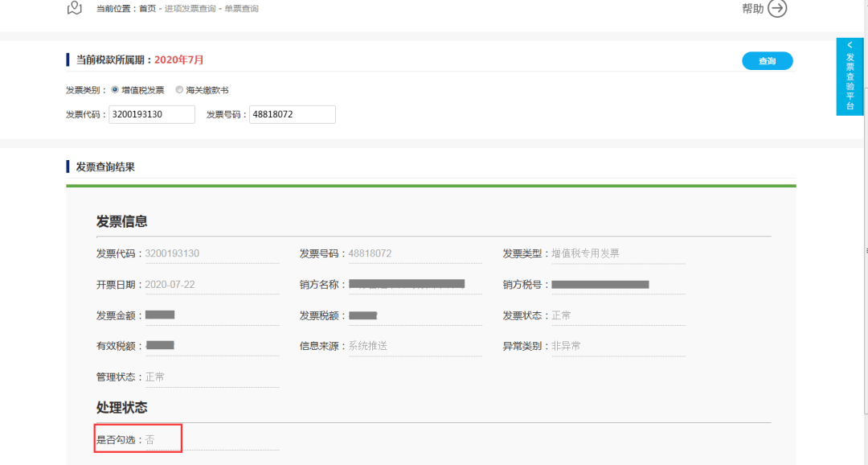Screen dimensions: 868x465
Task: Open 进项发票查询 breadcrumb link
Action: (190, 9)
